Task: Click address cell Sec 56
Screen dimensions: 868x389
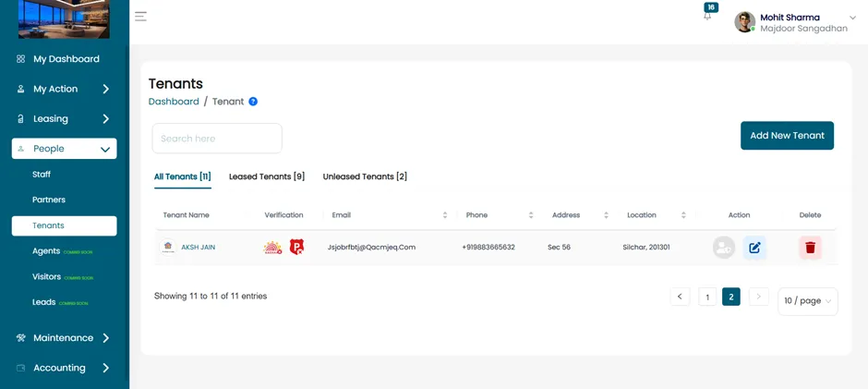Action: point(559,247)
